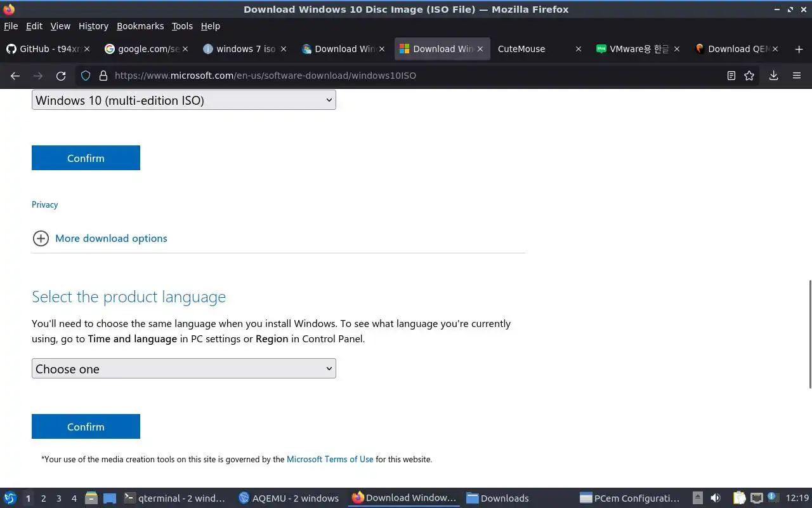Open the Microsoft Terms of Use link
This screenshot has width=812, height=508.
pos(330,459)
